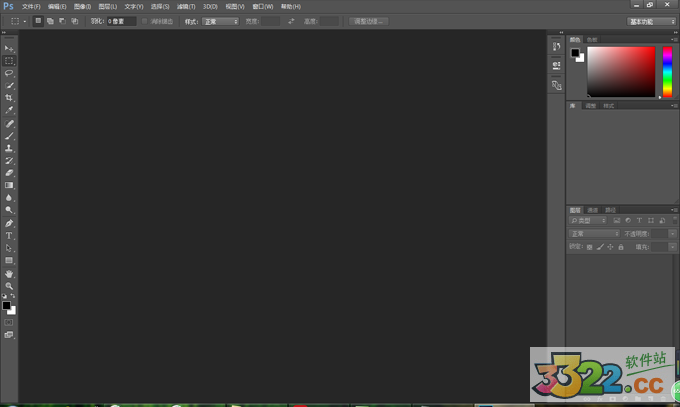
Task: Open the Color panel flyout menu
Action: [674, 39]
